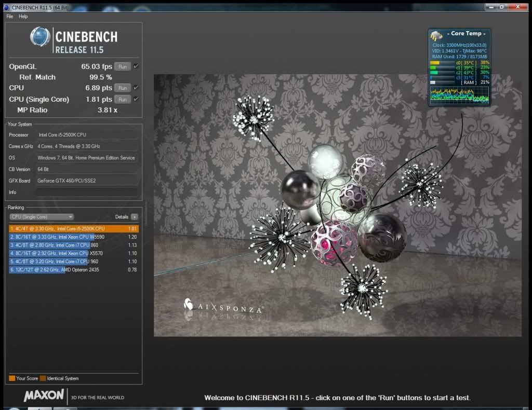
Task: Click the Cinebench globe logo
Action: [40, 38]
